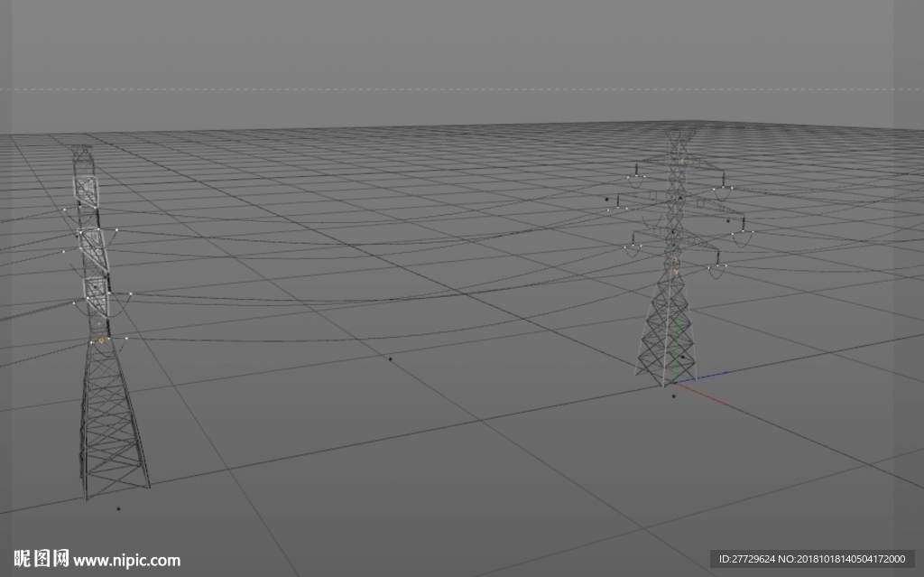Select the black point at the wire midspan on the ground
The image size is (924, 577).
(390, 358)
